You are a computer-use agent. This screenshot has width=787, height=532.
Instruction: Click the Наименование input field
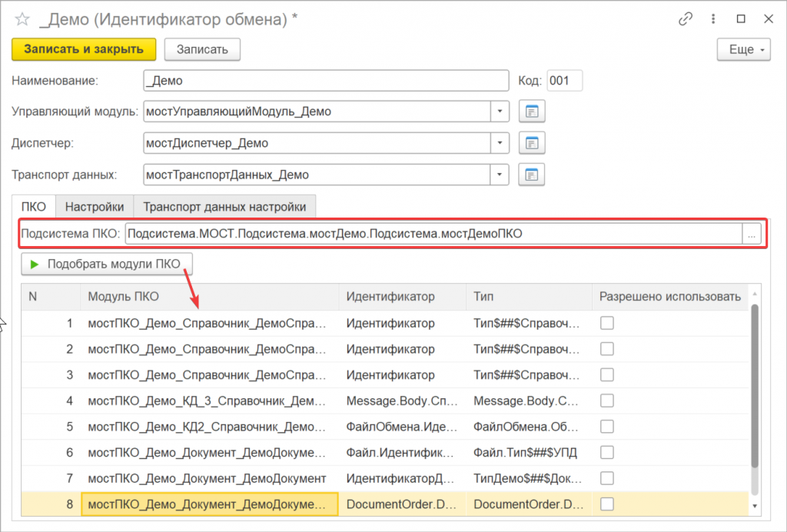pyautogui.click(x=326, y=81)
